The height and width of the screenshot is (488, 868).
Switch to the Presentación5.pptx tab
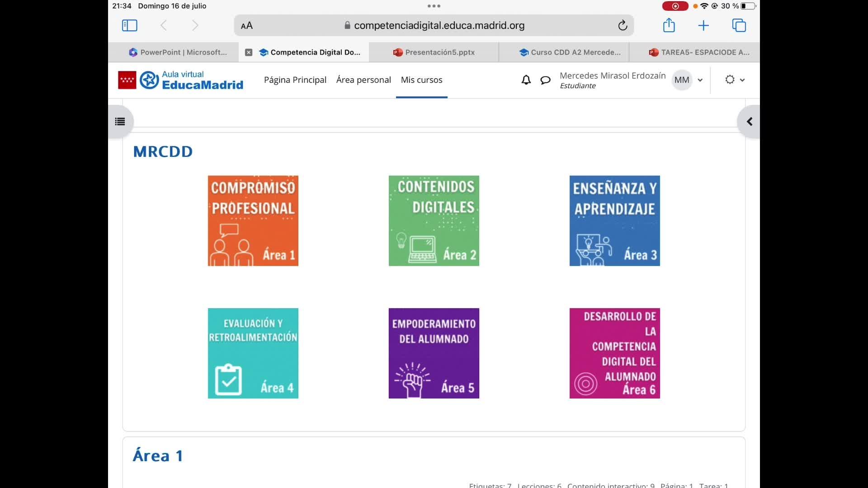pyautogui.click(x=434, y=52)
